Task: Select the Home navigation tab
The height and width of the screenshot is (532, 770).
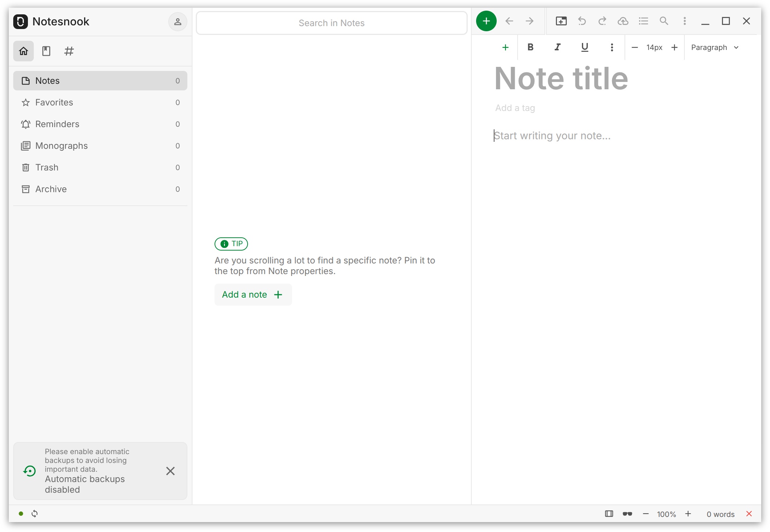Action: tap(24, 51)
